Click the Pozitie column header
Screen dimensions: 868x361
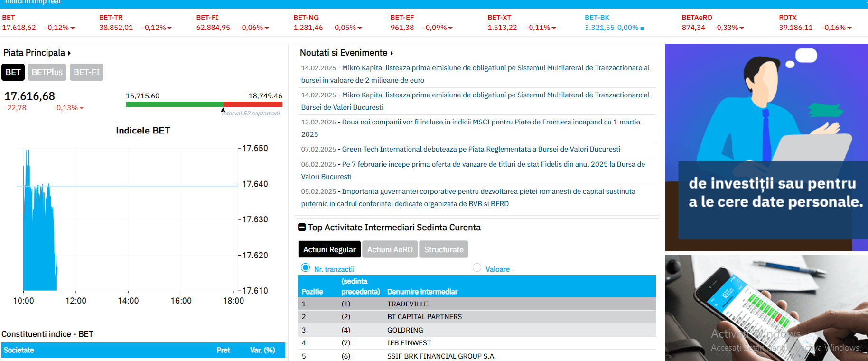coord(312,292)
